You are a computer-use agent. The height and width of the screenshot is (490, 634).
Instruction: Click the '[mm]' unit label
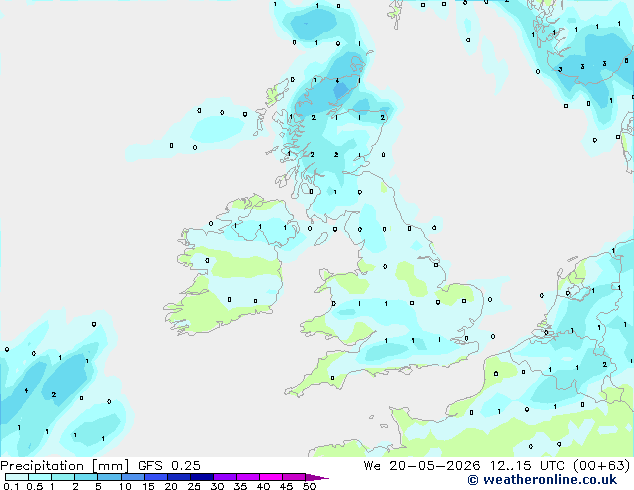[110, 466]
